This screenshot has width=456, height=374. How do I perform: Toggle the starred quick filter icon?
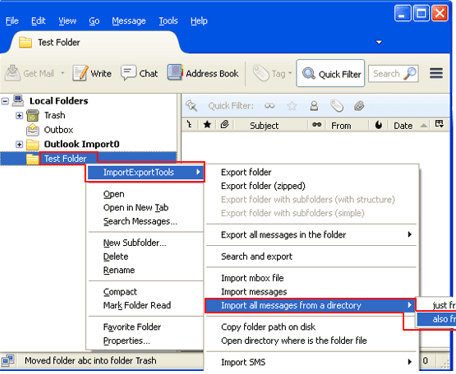292,106
